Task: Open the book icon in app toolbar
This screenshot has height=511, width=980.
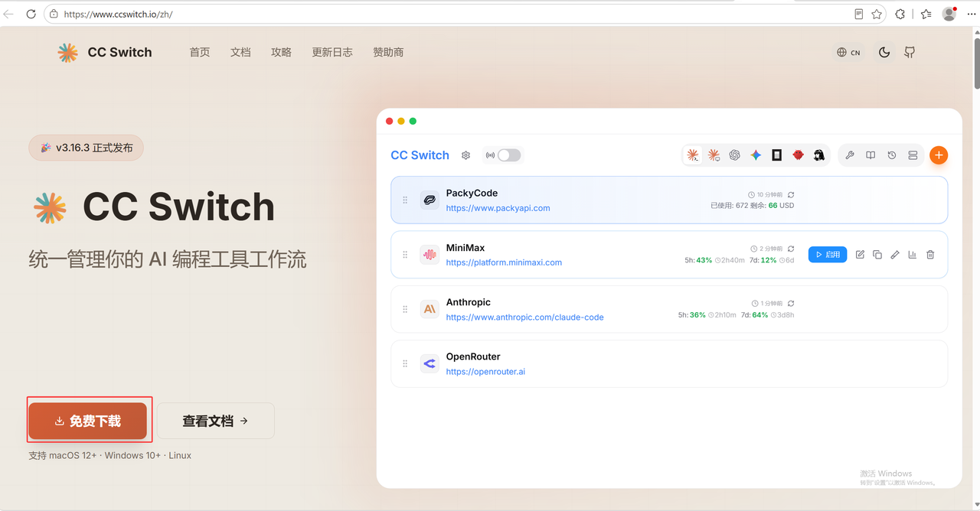Action: pos(871,155)
